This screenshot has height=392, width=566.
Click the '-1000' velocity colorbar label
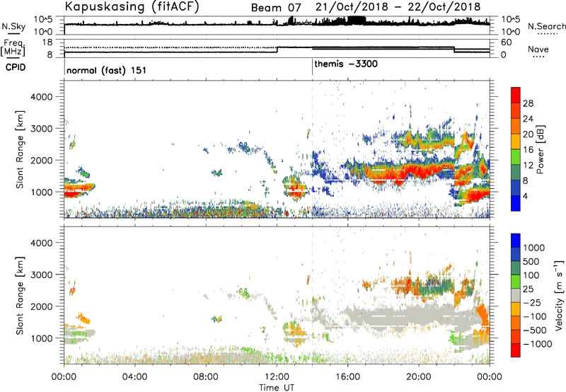click(538, 344)
